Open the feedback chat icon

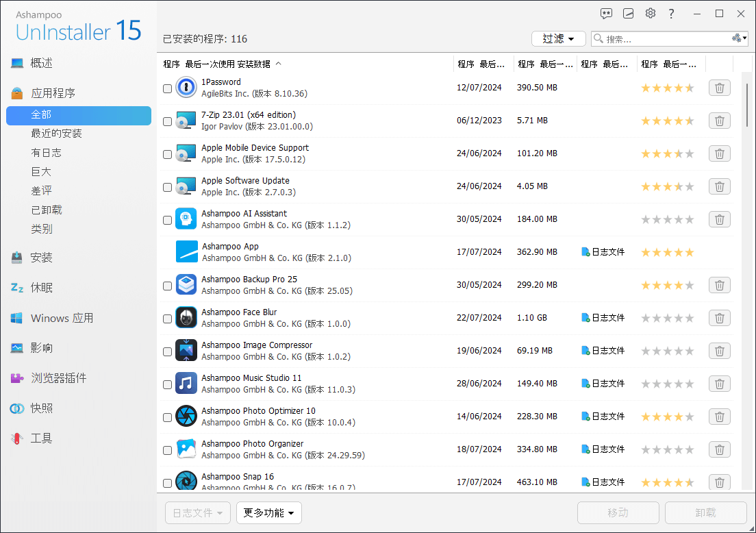coord(606,14)
